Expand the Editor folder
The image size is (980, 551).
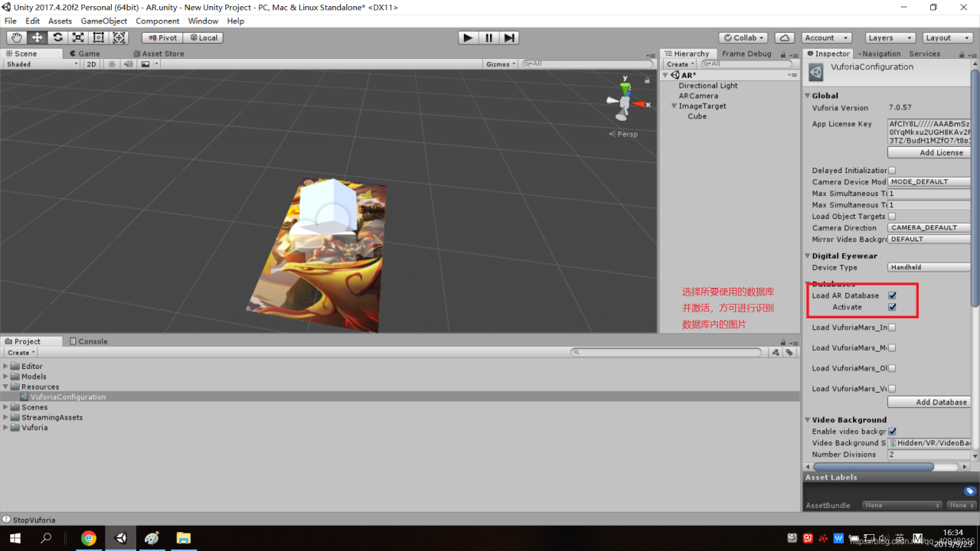click(5, 367)
